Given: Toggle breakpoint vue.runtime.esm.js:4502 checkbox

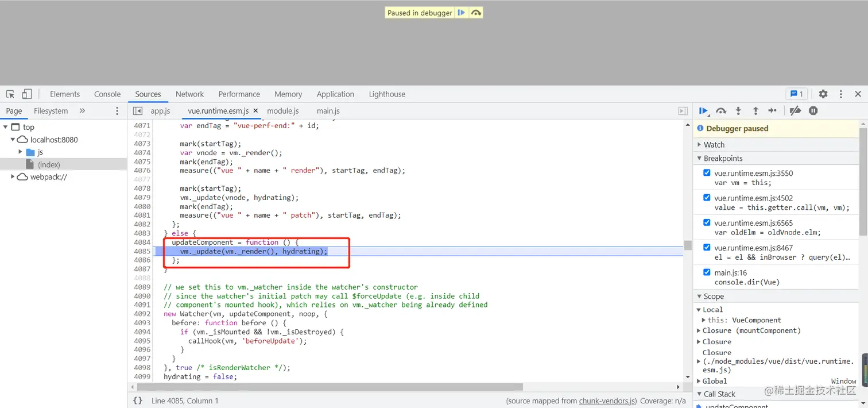Looking at the screenshot, I should point(707,198).
